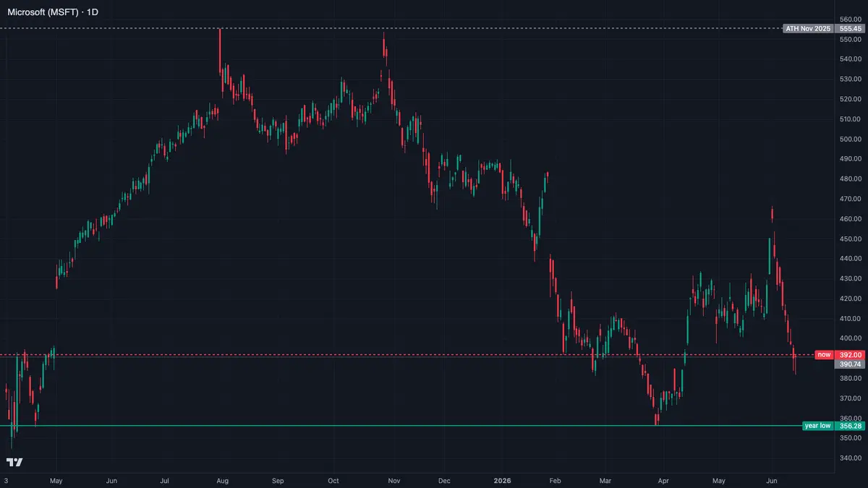This screenshot has width=868, height=488.
Task: Select the ATH Nov 2025 label
Action: coord(809,28)
